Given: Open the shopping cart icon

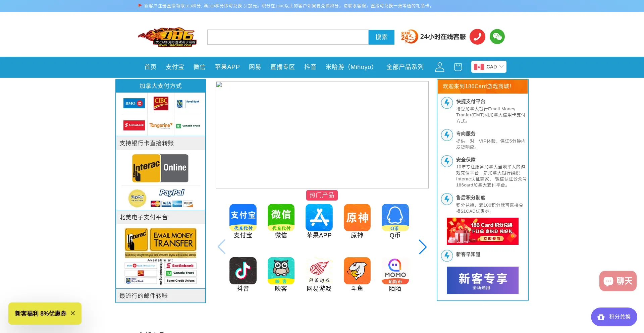Looking at the screenshot, I should (458, 67).
